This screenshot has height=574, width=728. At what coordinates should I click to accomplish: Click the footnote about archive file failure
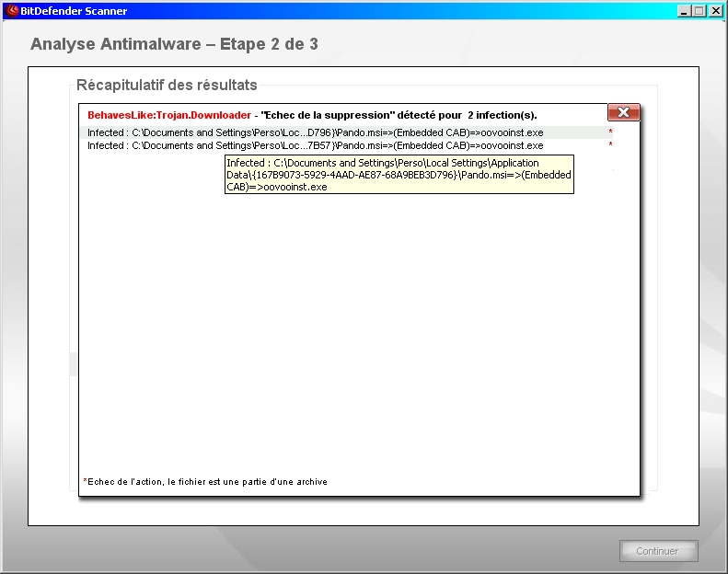tap(207, 482)
